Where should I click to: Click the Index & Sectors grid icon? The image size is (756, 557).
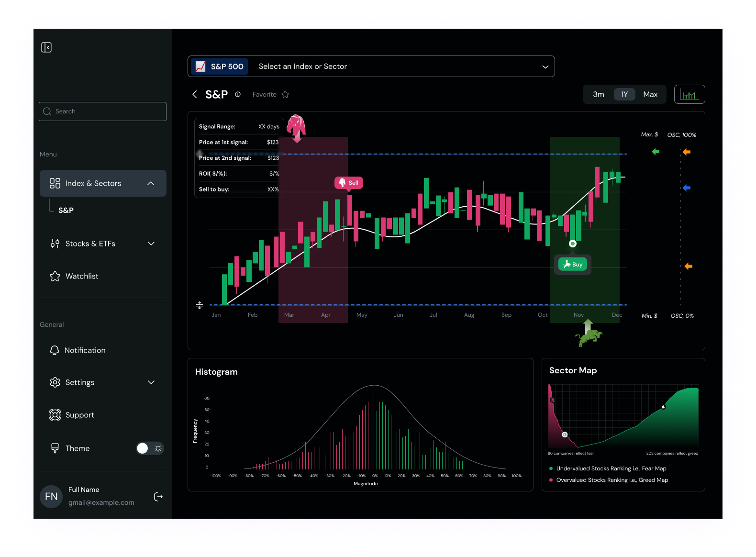click(x=55, y=183)
